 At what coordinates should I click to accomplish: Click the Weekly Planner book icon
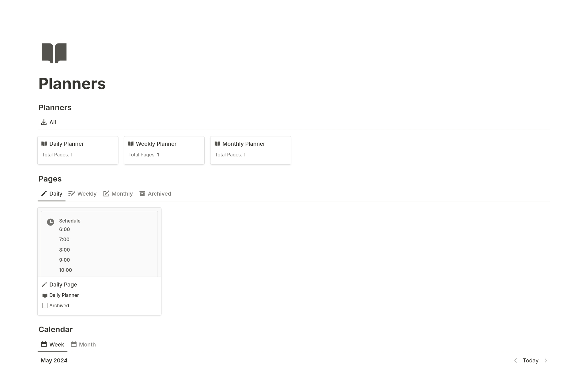(x=131, y=144)
